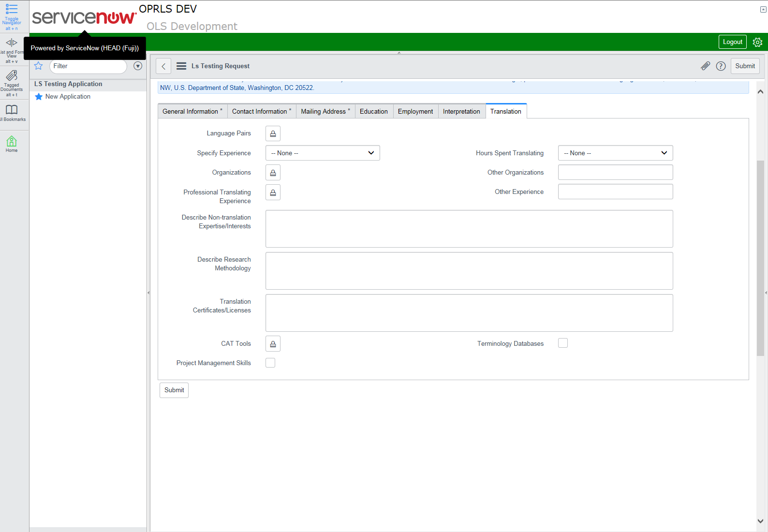
Task: Open the help question mark icon
Action: (x=721, y=66)
